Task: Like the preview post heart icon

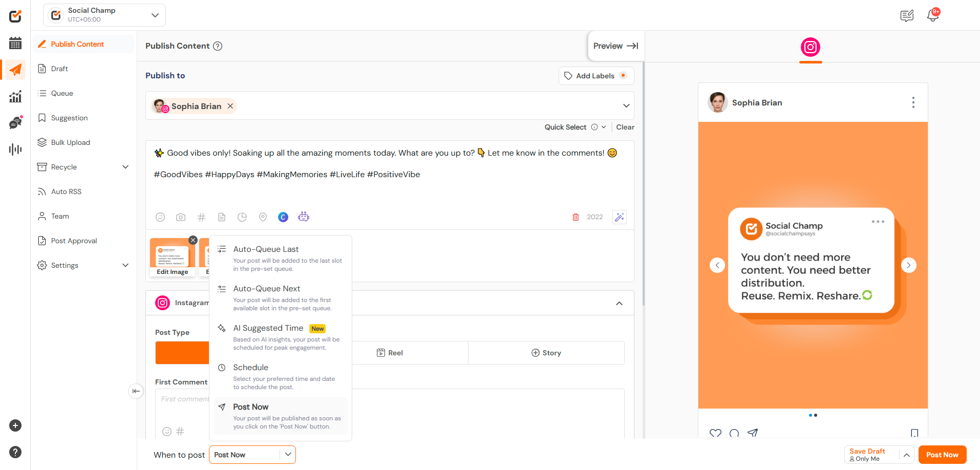Action: (715, 433)
